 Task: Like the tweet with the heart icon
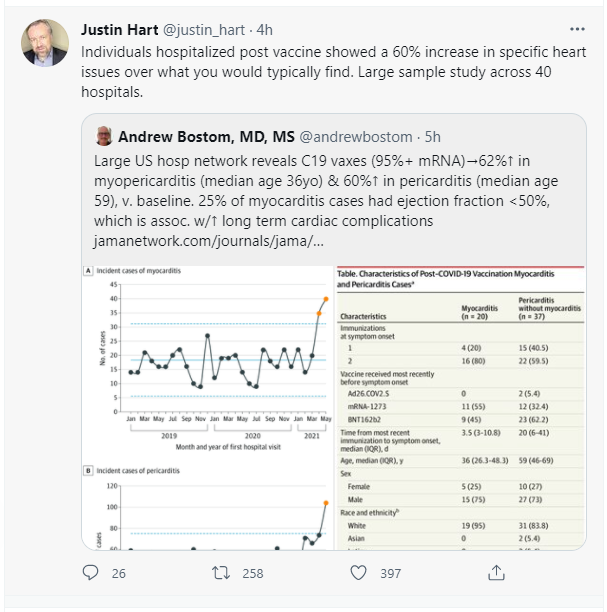pos(358,573)
